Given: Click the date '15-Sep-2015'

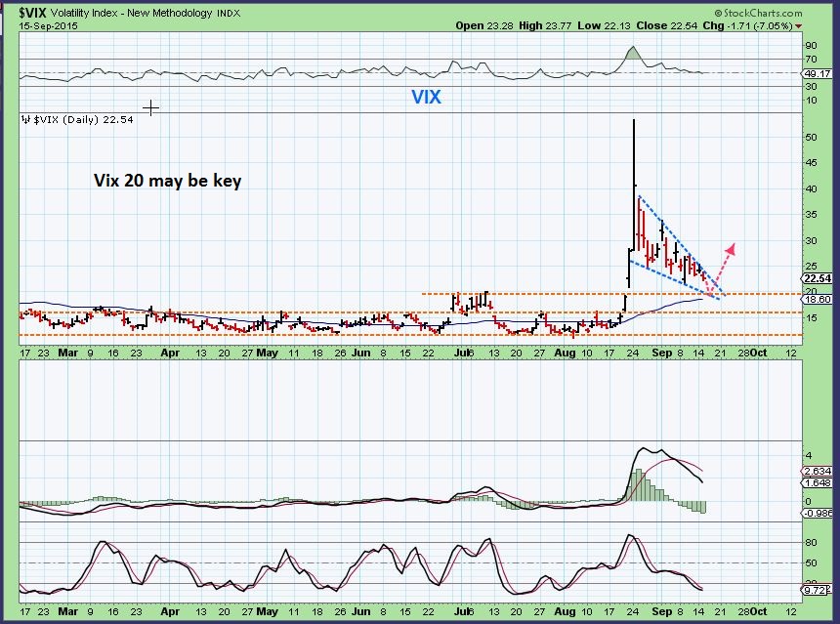Looking at the screenshot, I should point(49,25).
